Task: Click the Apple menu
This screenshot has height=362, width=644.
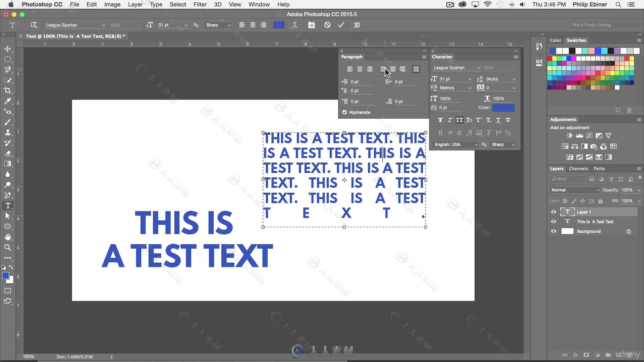Action: tap(11, 4)
